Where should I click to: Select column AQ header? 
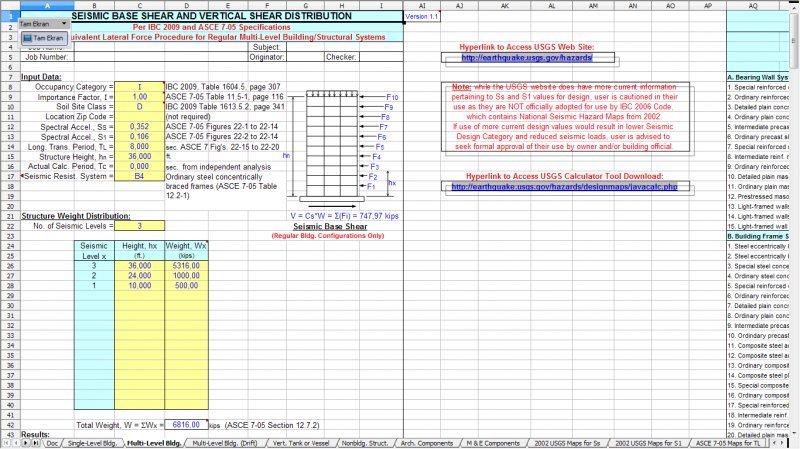click(x=753, y=6)
